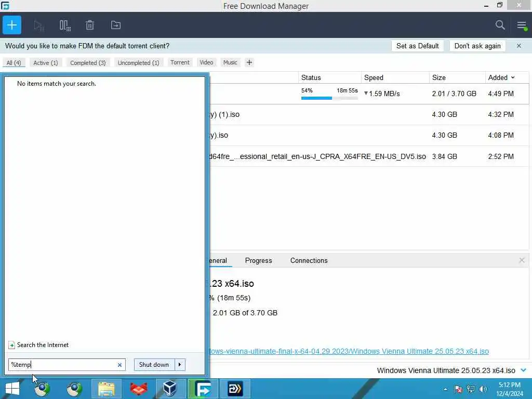This screenshot has height=399, width=532.
Task: Open the first browser globe taskbar icon
Action: 42,389
